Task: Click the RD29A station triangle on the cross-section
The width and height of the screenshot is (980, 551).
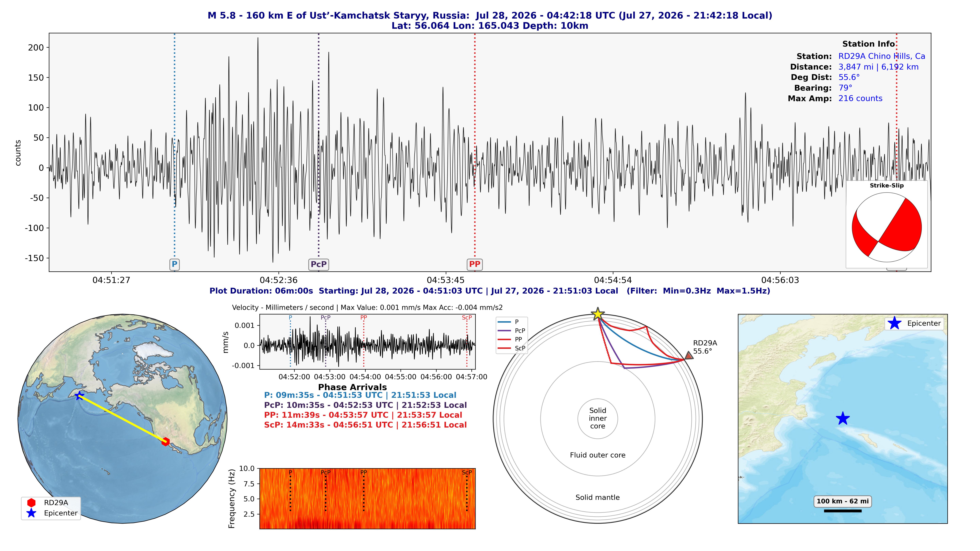Action: pyautogui.click(x=689, y=356)
